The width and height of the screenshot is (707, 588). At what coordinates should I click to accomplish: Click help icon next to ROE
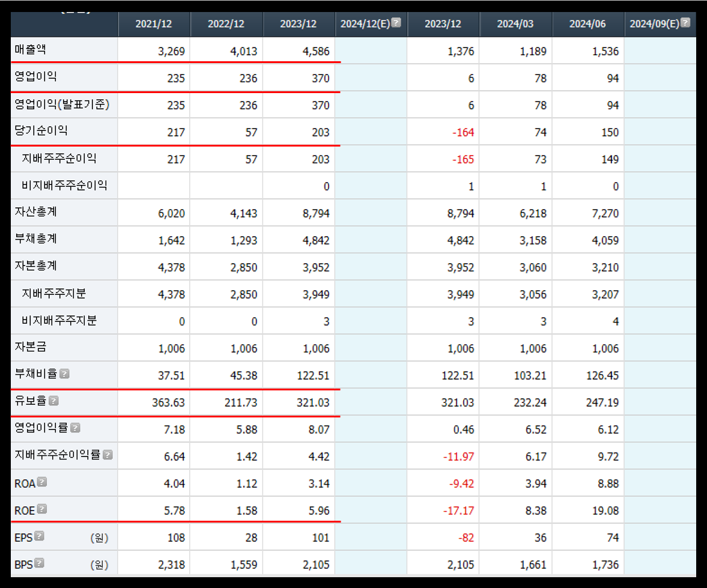(x=42, y=509)
